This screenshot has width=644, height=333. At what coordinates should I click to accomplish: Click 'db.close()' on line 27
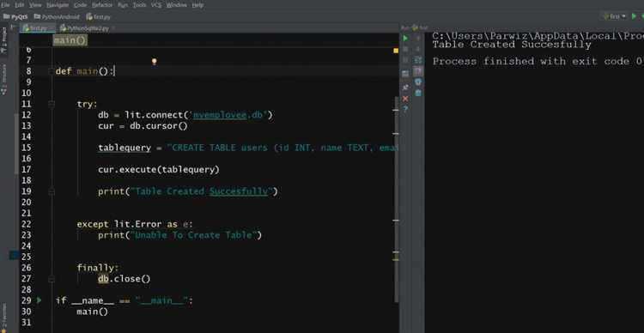(x=124, y=279)
